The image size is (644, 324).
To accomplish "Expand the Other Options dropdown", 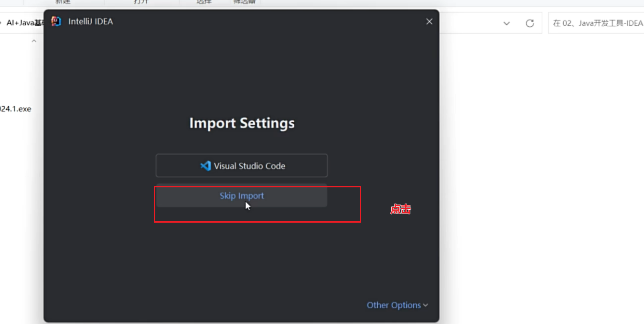I will 397,305.
